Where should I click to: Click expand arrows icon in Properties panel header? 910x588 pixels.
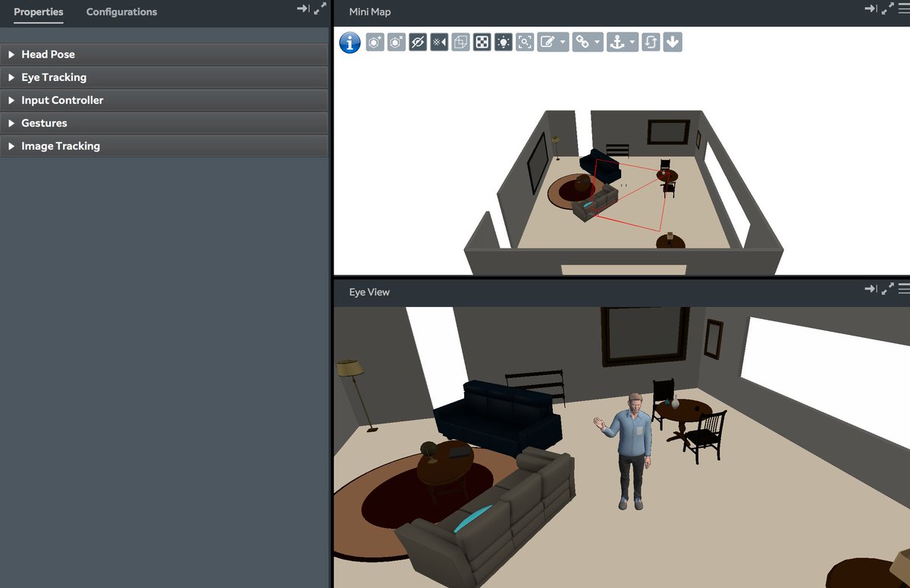click(320, 8)
